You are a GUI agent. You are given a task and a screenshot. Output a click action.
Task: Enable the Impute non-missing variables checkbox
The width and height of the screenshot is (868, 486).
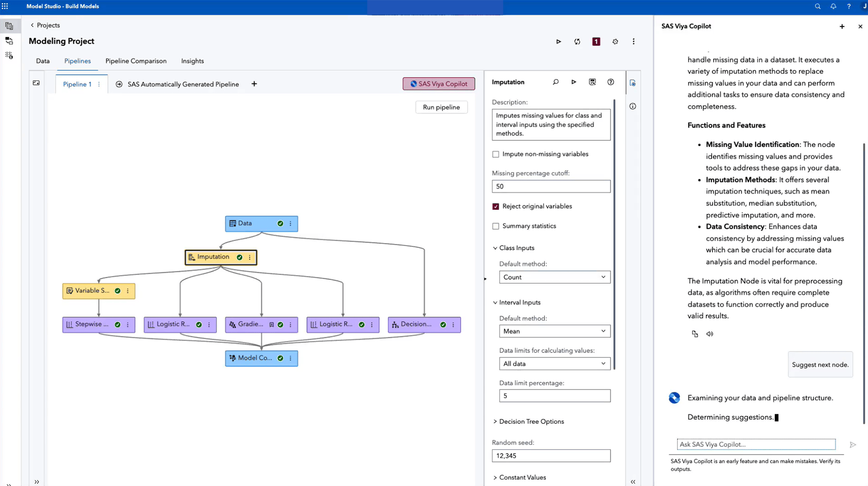coord(495,154)
